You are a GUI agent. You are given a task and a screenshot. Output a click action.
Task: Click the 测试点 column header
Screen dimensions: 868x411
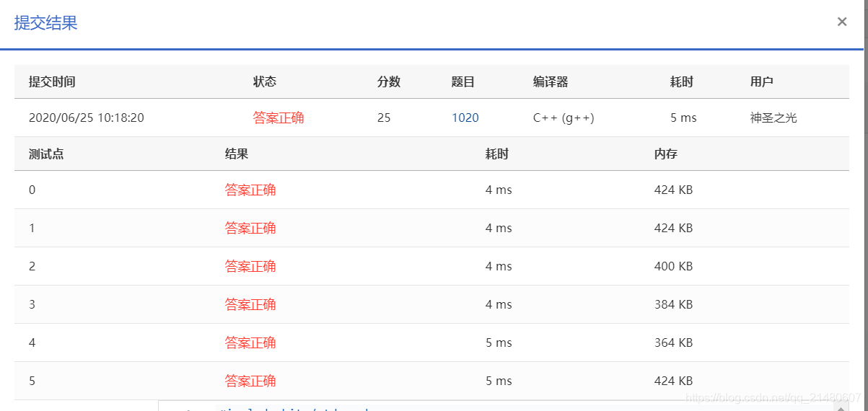click(x=46, y=154)
